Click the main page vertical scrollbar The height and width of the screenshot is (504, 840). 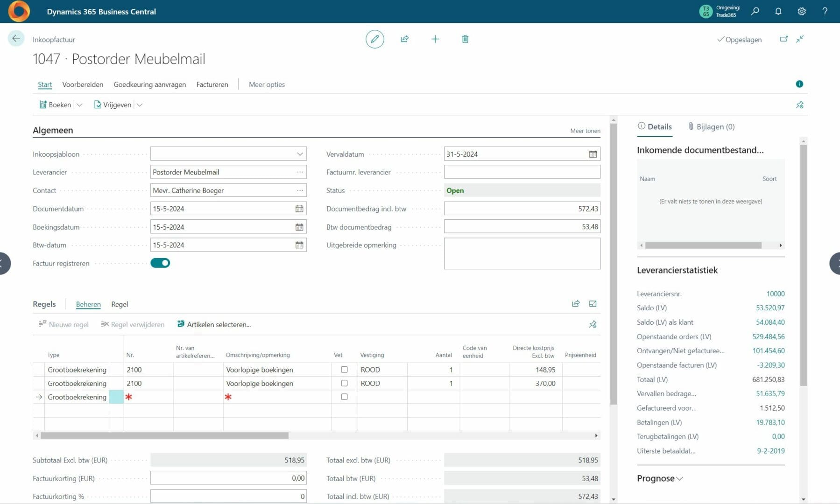coord(614,264)
